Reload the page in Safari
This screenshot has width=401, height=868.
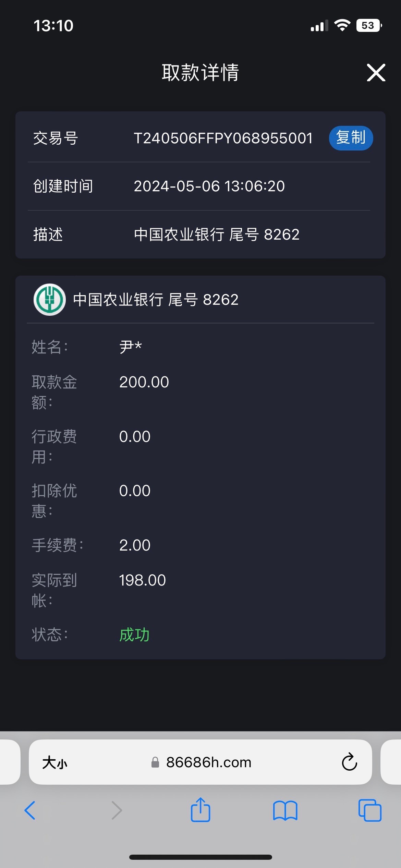[349, 762]
